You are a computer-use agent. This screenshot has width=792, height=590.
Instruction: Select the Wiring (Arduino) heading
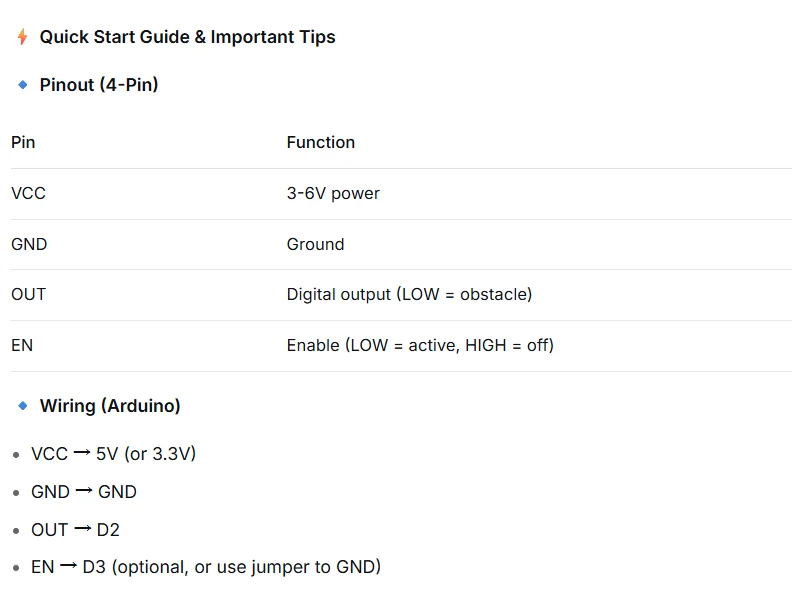click(110, 406)
